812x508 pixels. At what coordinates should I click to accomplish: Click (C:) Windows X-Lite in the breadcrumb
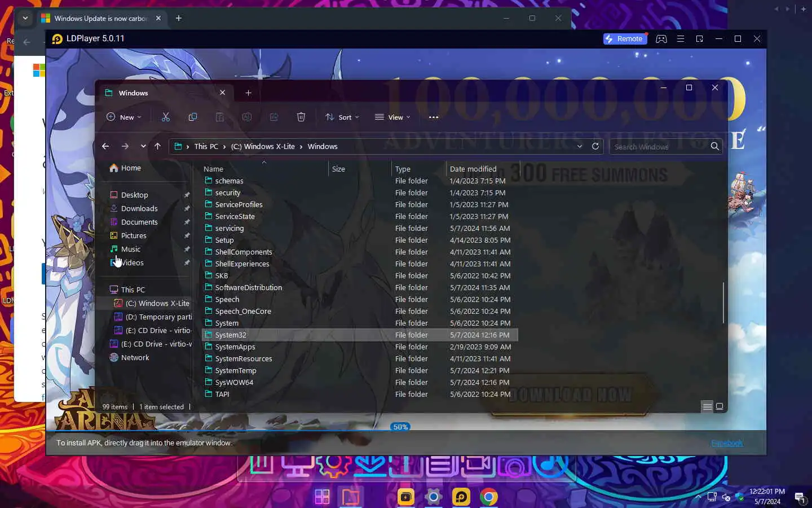click(263, 146)
